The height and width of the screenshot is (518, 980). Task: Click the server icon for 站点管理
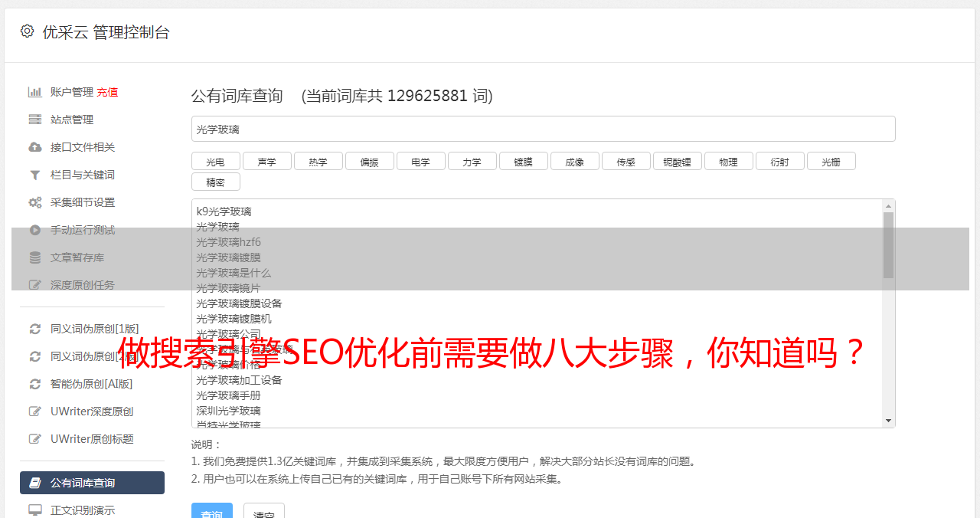click(x=34, y=120)
